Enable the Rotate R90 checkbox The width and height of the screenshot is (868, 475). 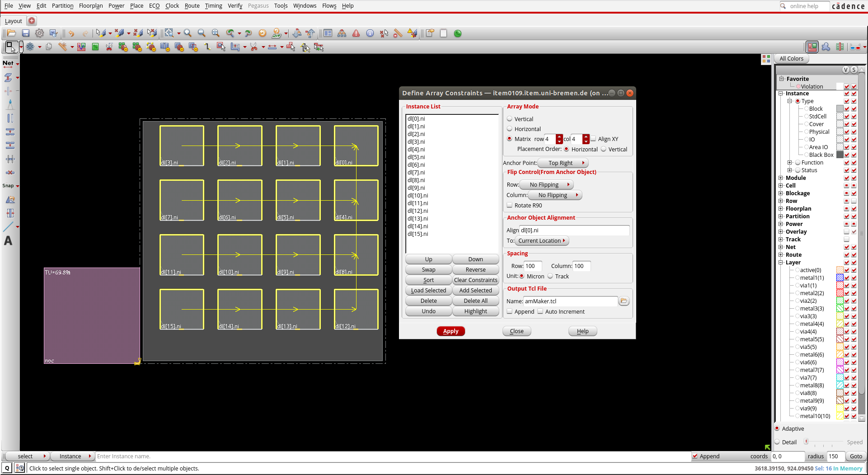pos(510,205)
